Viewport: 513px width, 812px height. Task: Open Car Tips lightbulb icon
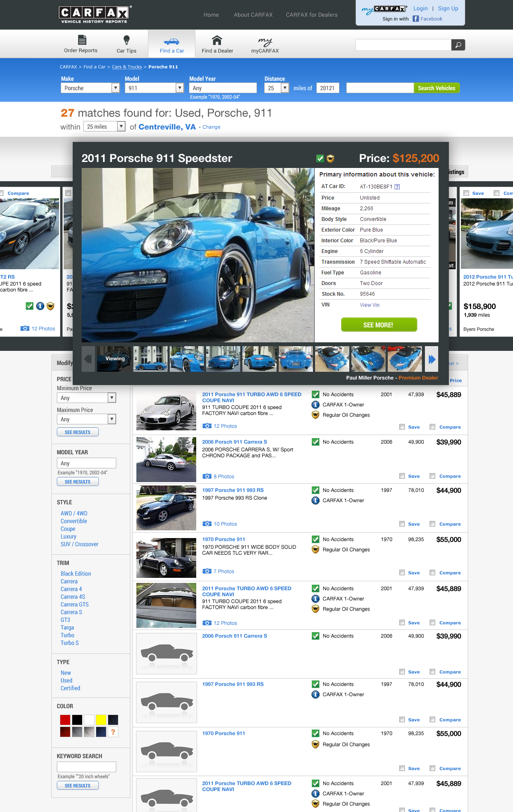point(127,40)
